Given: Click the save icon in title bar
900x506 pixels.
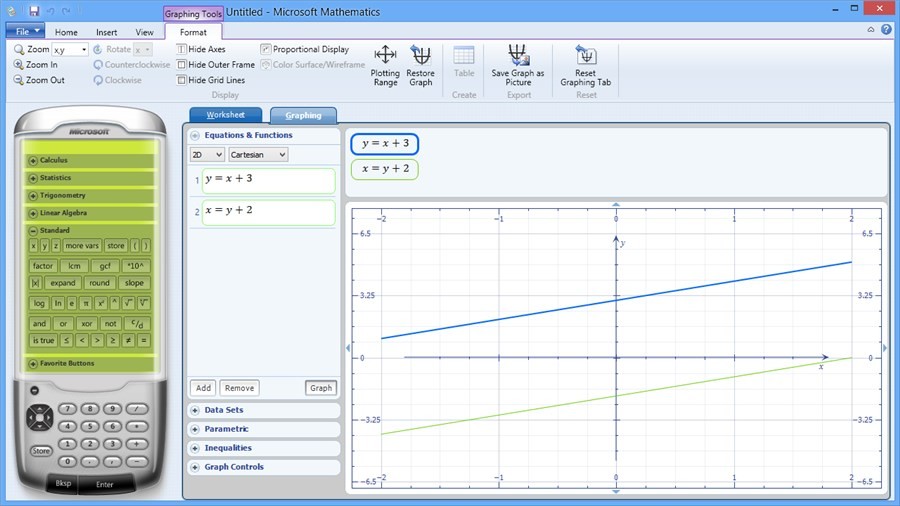Looking at the screenshot, I should point(34,11).
